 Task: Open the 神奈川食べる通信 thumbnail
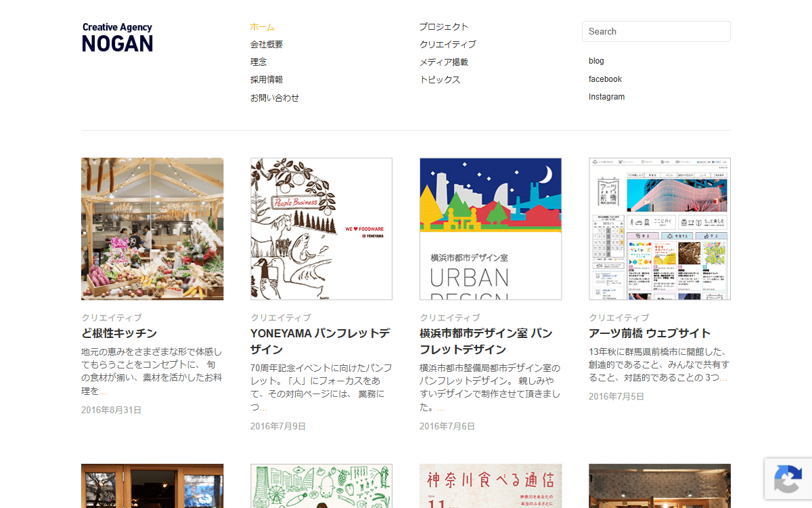pos(491,486)
